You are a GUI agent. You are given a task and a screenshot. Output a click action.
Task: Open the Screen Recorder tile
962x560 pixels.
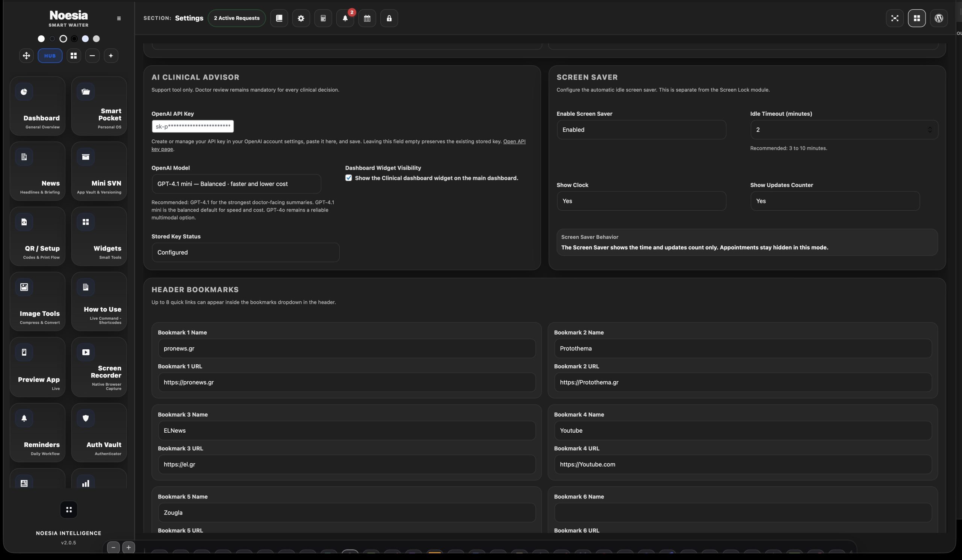(99, 367)
